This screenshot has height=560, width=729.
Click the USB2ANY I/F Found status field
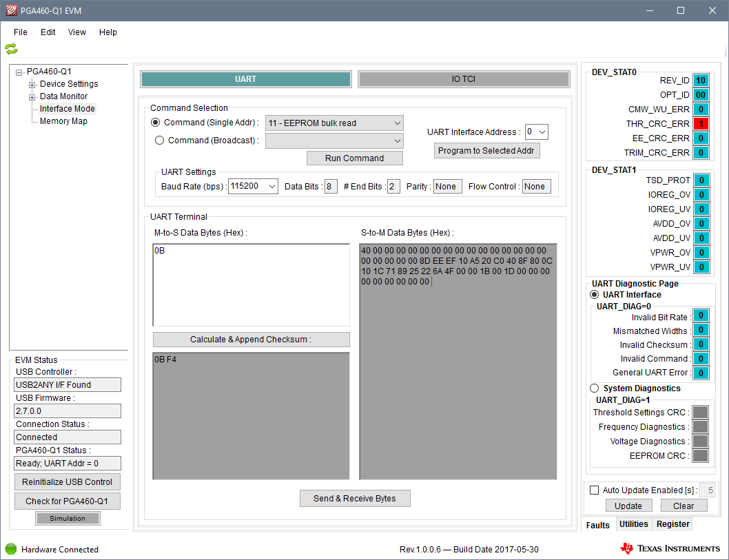68,385
